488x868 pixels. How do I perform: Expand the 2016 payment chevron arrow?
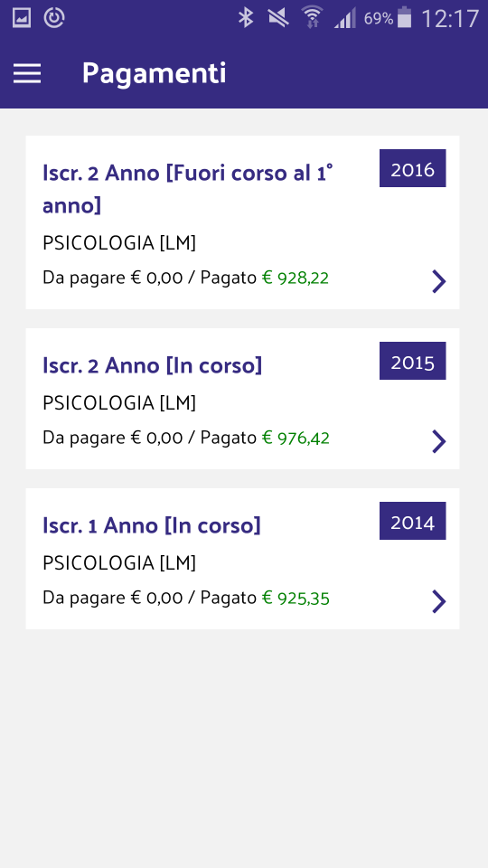pos(439,281)
